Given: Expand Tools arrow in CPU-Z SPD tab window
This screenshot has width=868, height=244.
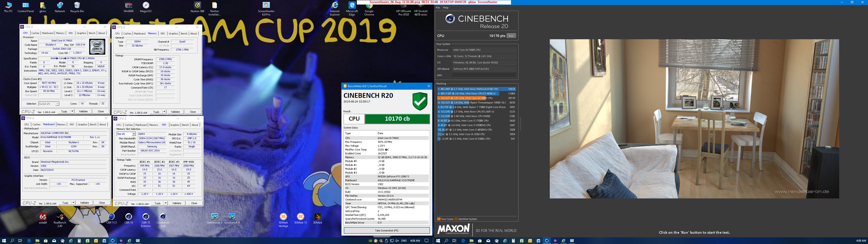Looking at the screenshot, I should [165, 203].
